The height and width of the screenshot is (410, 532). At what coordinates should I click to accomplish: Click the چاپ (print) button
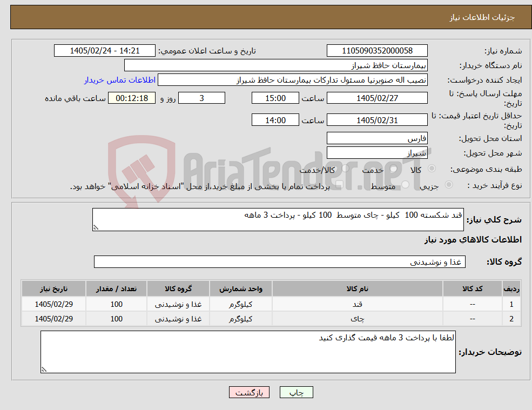pos(296,392)
